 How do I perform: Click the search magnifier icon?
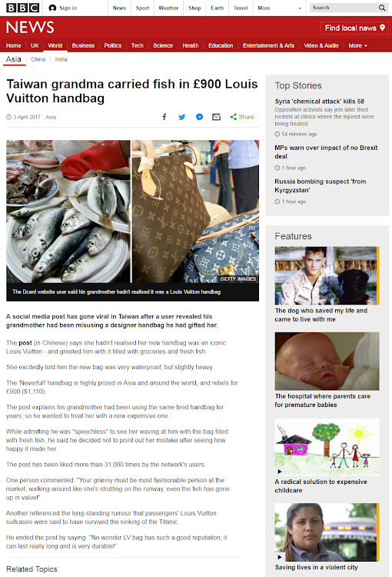(382, 8)
